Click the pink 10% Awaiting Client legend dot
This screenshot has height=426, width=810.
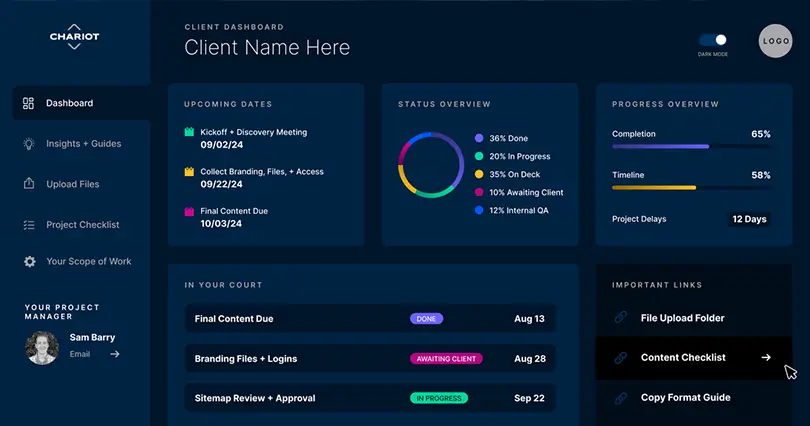click(x=479, y=193)
